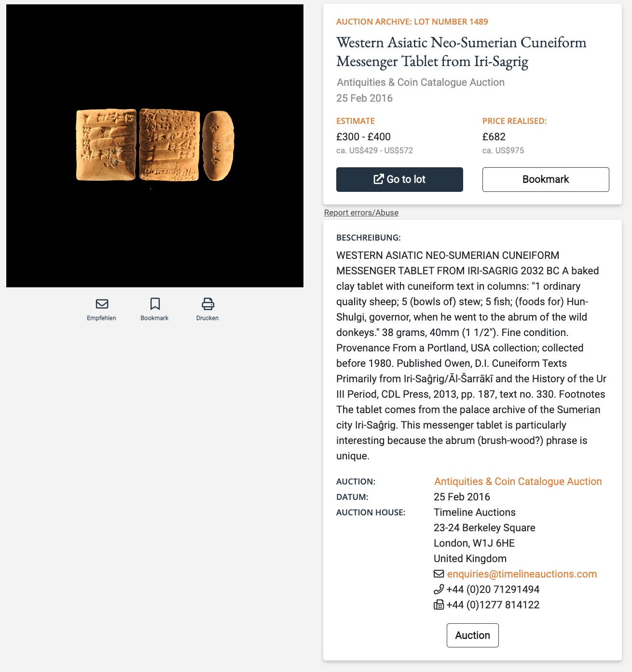Click the realised price £682
This screenshot has width=632, height=672.
pyautogui.click(x=494, y=137)
